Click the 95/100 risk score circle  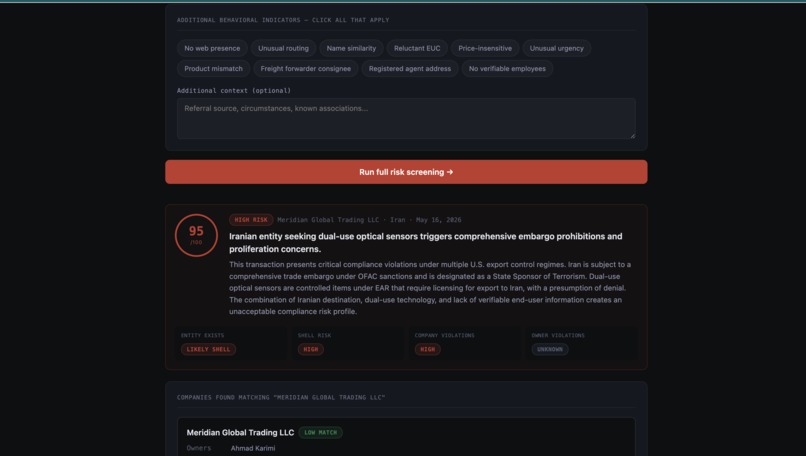point(196,235)
